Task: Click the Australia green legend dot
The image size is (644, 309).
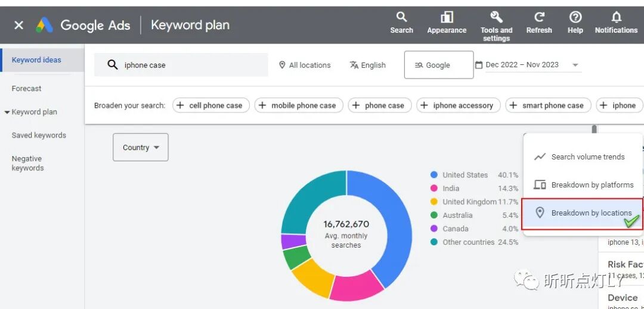Action: click(434, 215)
